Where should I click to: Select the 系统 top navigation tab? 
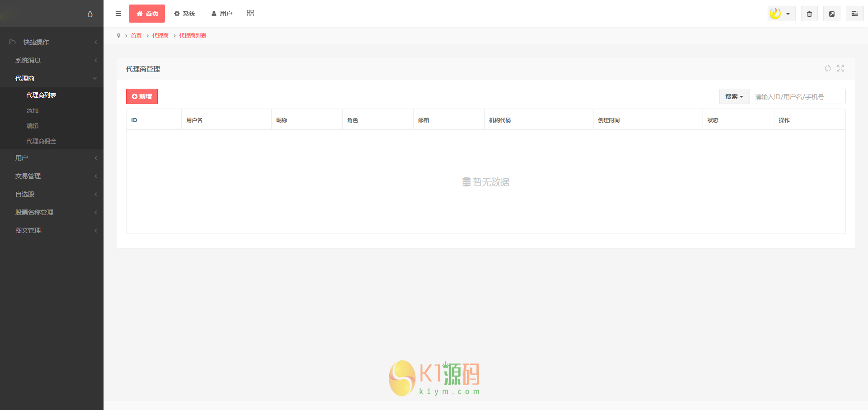(185, 14)
